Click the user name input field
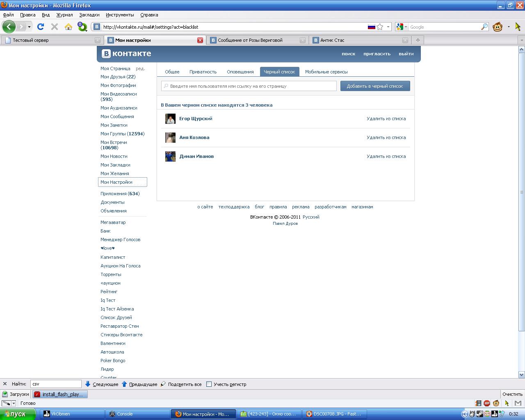525x420 pixels. 249,86
